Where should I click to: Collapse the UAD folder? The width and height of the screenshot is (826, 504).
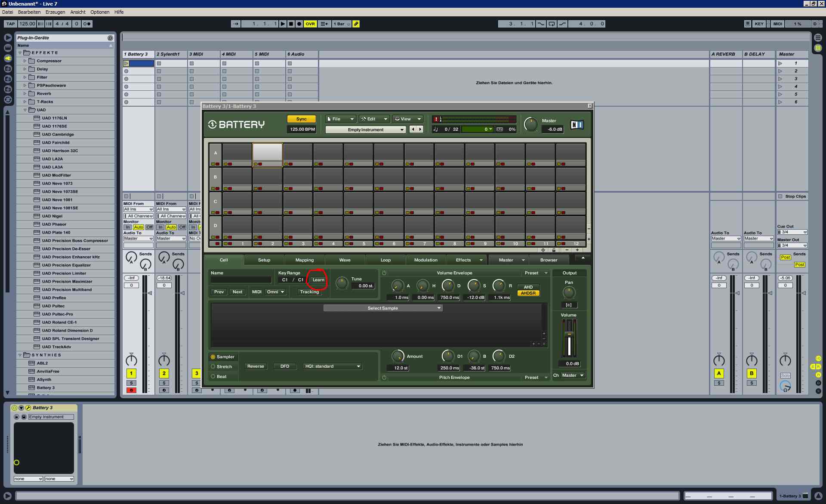click(x=25, y=110)
